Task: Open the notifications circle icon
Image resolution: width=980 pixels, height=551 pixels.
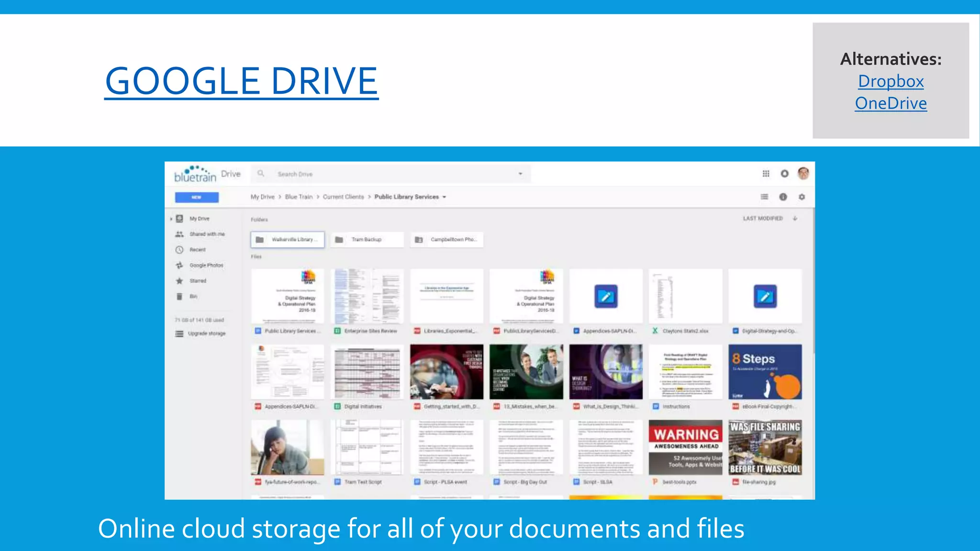Action: (x=784, y=174)
